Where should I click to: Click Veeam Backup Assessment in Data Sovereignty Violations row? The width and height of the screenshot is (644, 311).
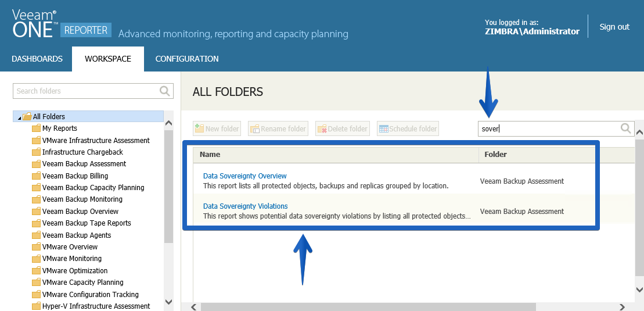click(x=521, y=212)
